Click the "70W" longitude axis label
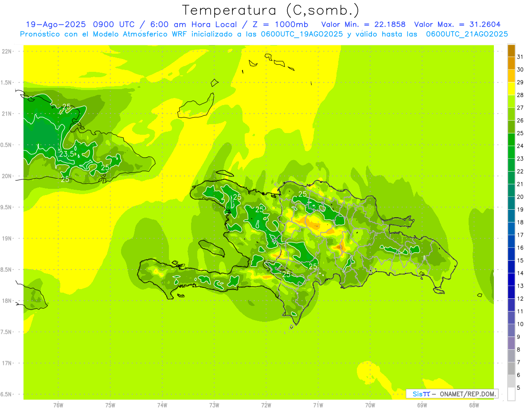532x411 pixels. pyautogui.click(x=370, y=405)
